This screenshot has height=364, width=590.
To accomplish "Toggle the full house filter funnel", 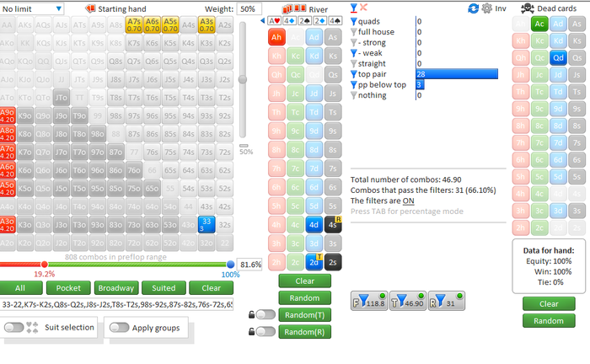I will pos(354,32).
